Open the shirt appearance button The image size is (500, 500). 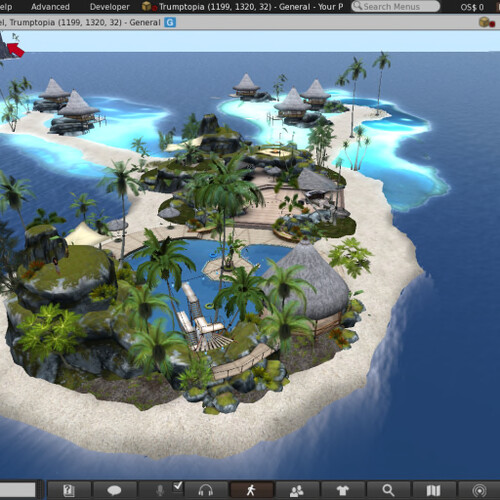(x=342, y=491)
